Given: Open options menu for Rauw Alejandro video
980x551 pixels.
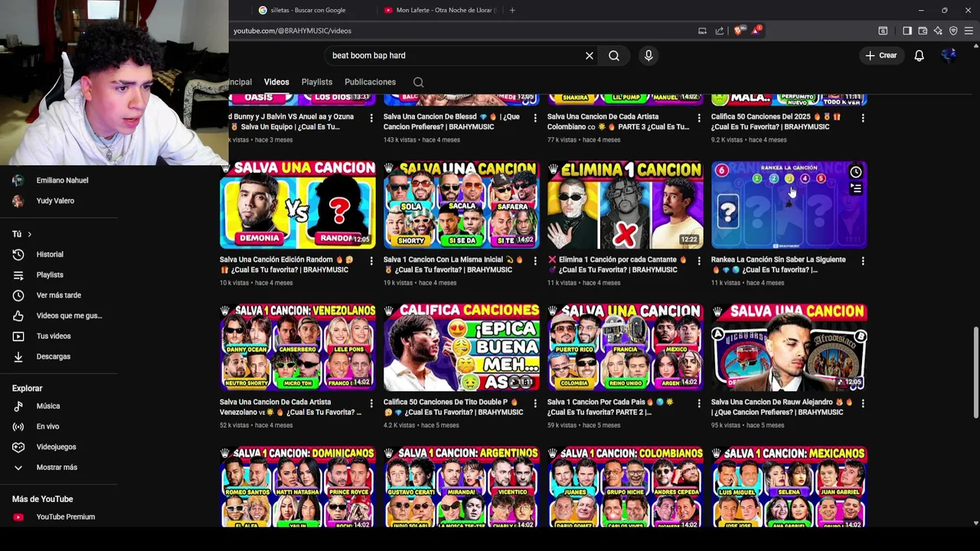Looking at the screenshot, I should [863, 403].
